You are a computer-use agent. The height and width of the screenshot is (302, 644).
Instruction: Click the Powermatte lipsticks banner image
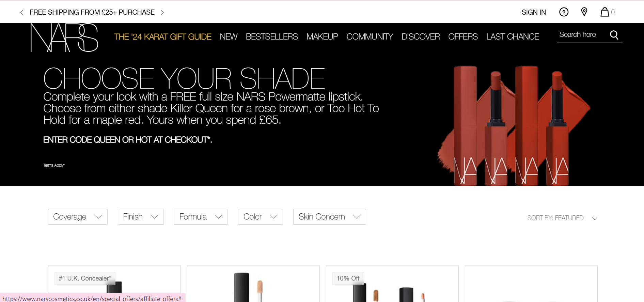514,125
